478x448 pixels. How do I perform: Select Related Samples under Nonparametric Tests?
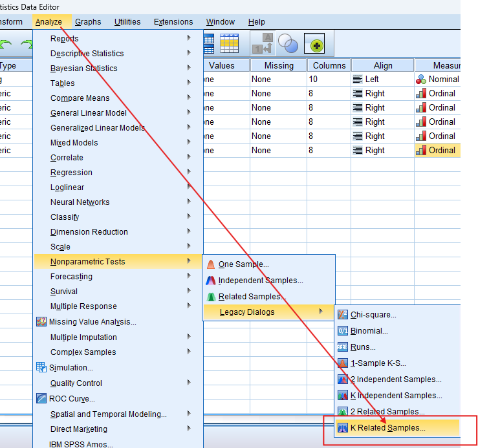251,297
